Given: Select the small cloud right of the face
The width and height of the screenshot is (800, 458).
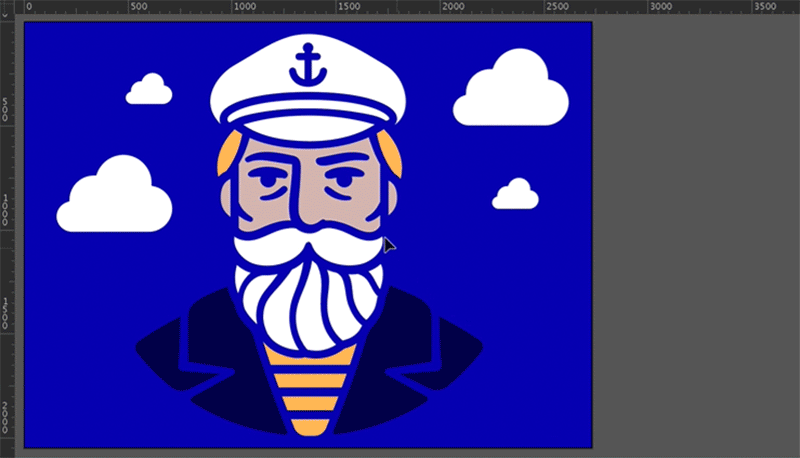Looking at the screenshot, I should [516, 196].
